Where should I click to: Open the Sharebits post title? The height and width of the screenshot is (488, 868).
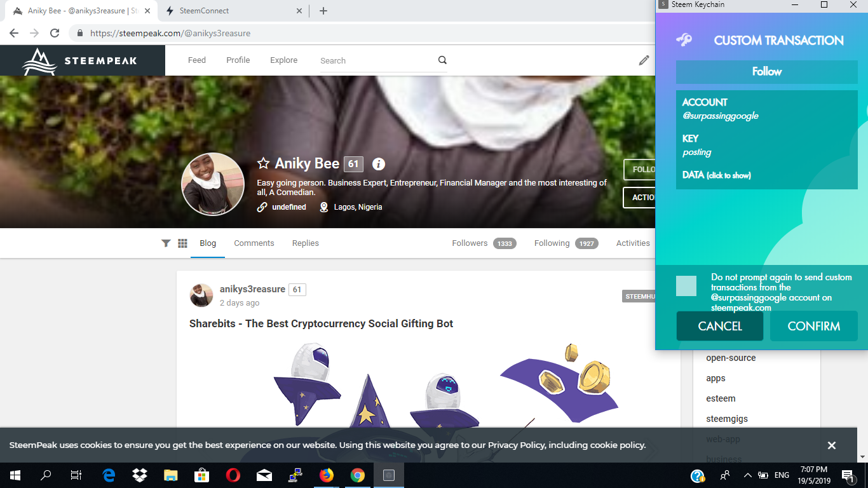[322, 323]
